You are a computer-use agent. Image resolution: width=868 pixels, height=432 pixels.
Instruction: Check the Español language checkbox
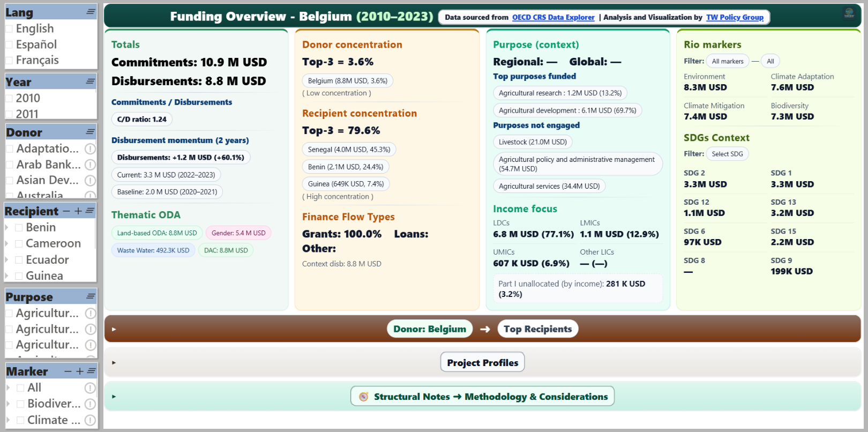pyautogui.click(x=9, y=44)
